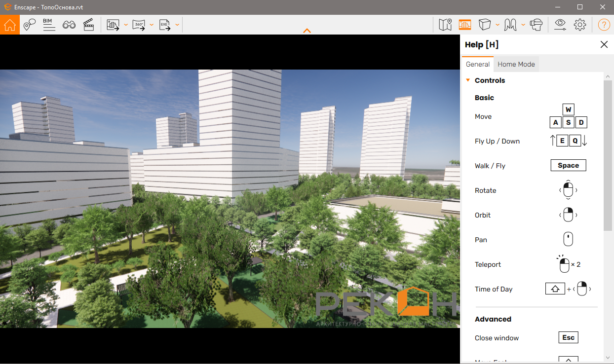This screenshot has height=364, width=614.
Task: Click the A key graphic
Action: (556, 122)
